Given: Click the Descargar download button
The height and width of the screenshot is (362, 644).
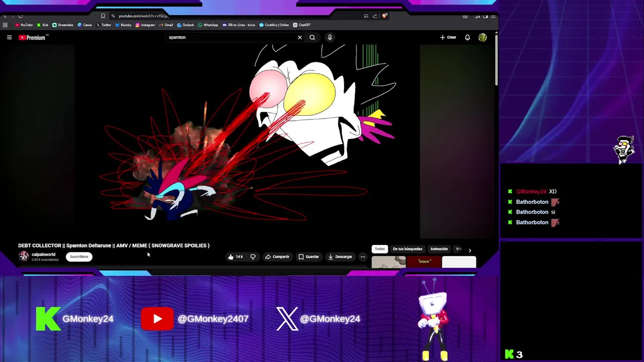Looking at the screenshot, I should click(340, 257).
